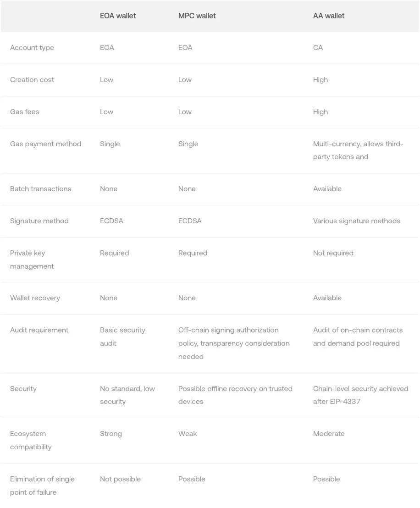
Task: Click the Gas fees row label
Action: click(24, 112)
